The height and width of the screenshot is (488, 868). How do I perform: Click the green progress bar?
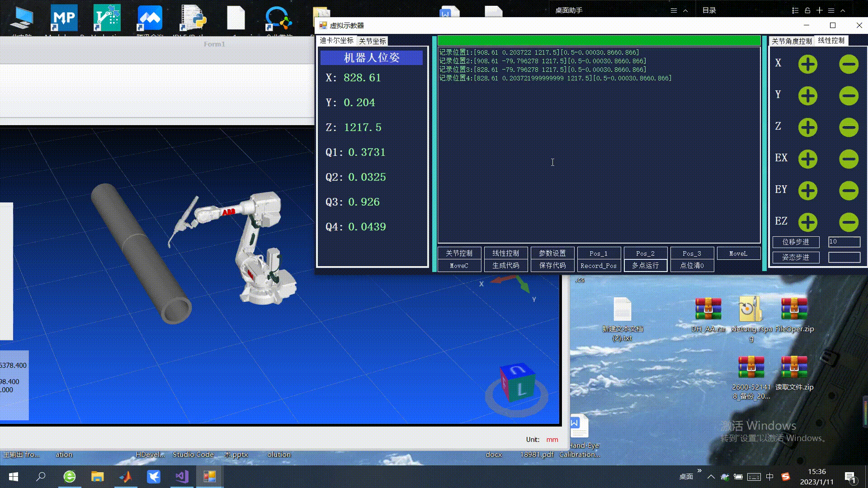click(599, 41)
